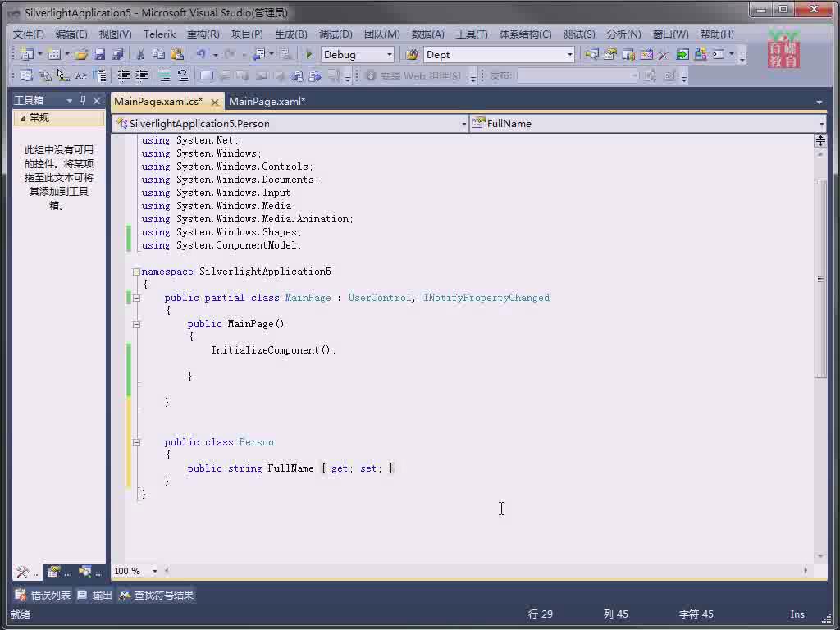Decrease line indent in the text editor toolbar
This screenshot has height=630, width=840.
point(123,75)
